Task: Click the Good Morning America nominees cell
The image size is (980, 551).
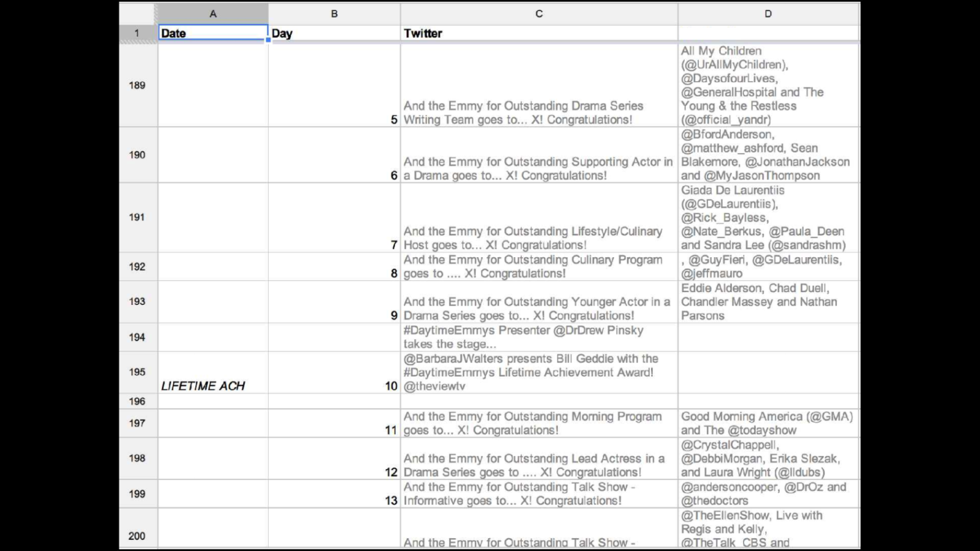Action: coord(769,423)
